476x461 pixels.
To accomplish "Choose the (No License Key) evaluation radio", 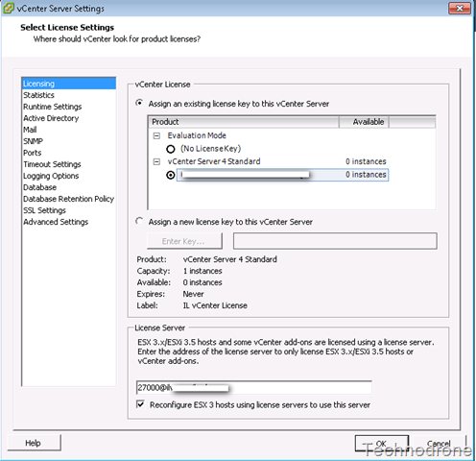I will click(171, 149).
